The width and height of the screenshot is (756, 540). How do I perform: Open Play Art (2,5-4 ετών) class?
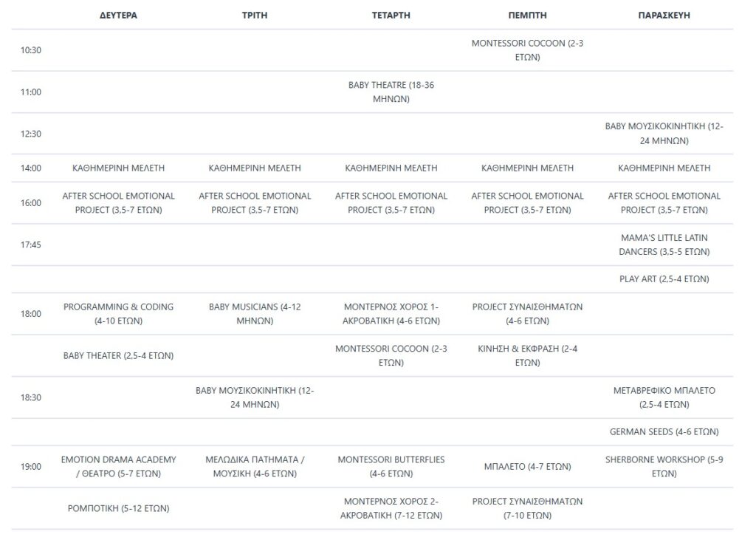(664, 279)
